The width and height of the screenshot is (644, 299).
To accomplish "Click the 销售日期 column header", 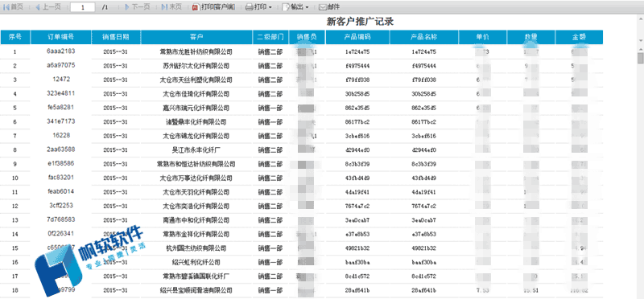I will coord(116,37).
